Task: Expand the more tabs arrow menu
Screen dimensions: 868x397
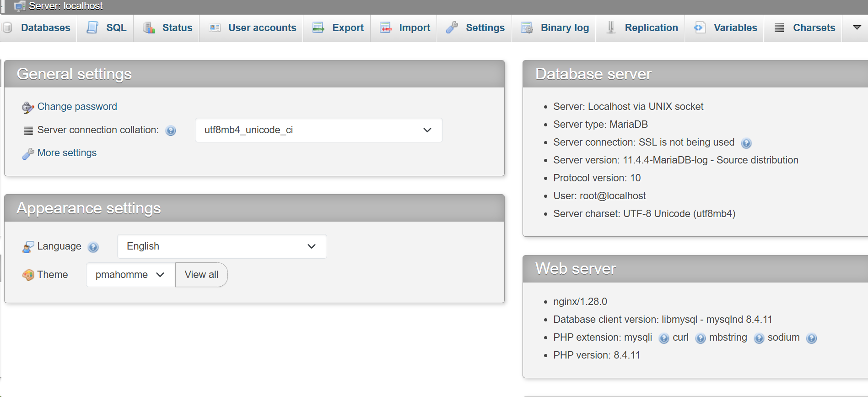Action: (857, 27)
